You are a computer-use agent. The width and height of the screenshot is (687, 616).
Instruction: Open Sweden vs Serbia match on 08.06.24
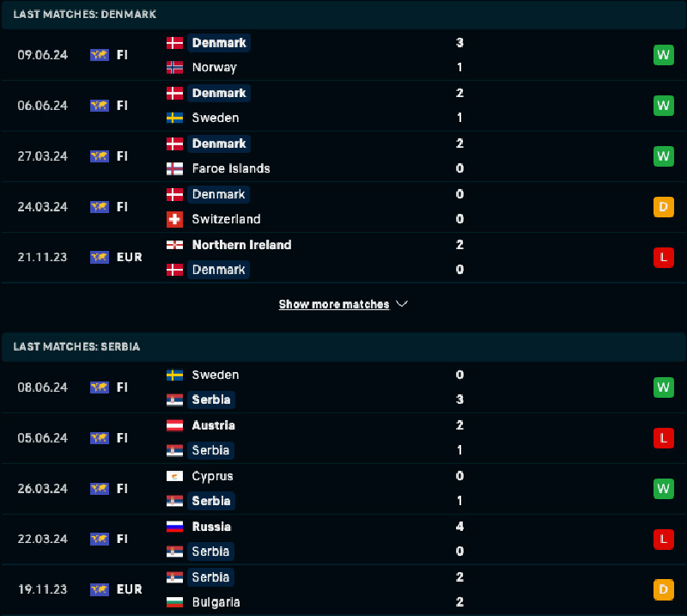pos(343,387)
